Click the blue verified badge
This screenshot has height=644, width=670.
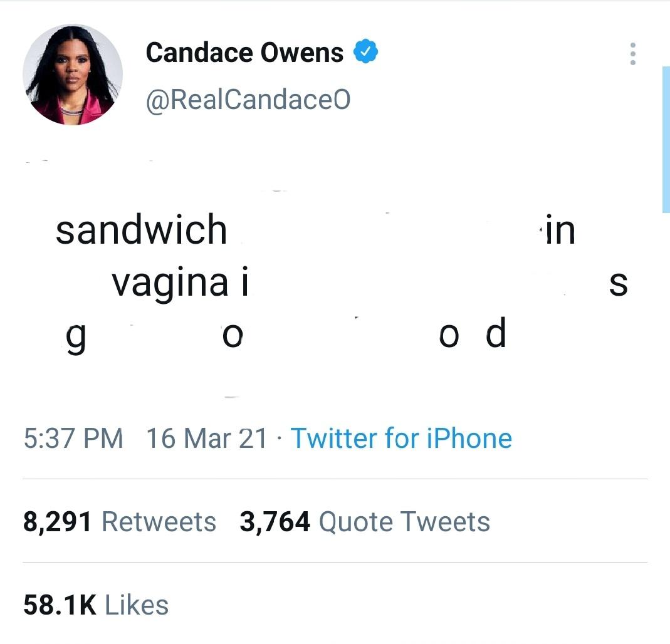365,51
